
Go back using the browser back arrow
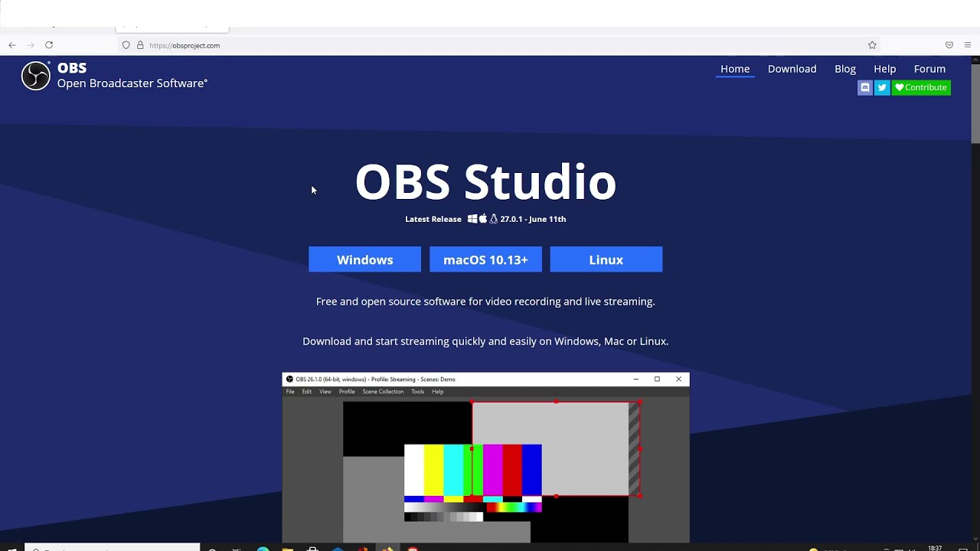12,45
